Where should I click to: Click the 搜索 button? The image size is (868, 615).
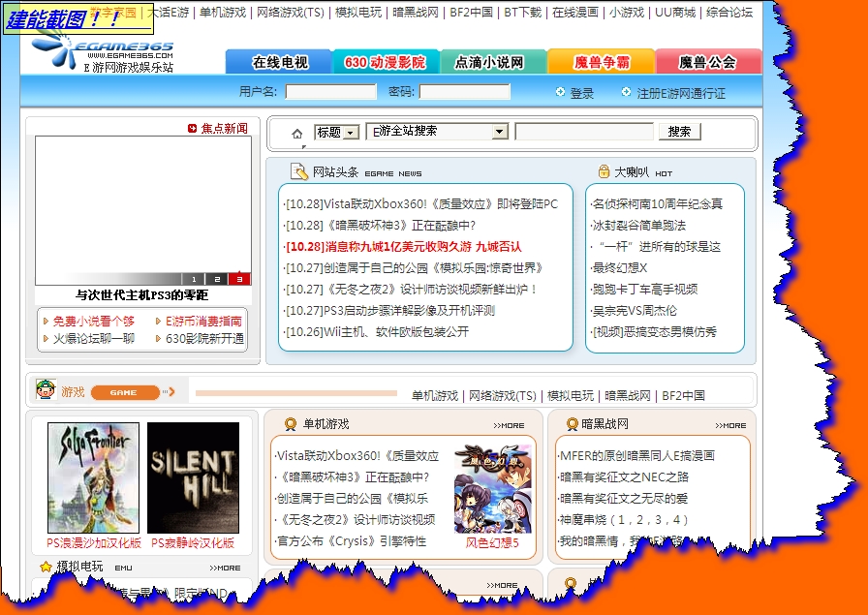[679, 131]
